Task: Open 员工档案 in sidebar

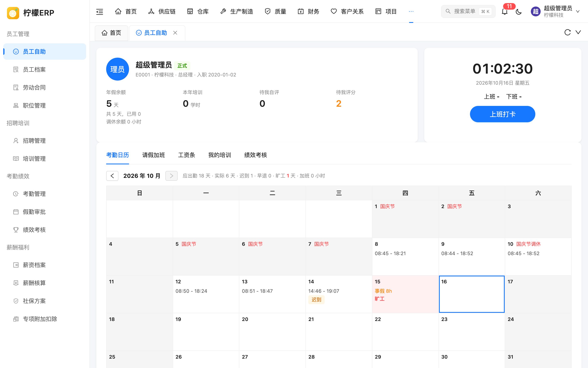Action: [x=45, y=70]
